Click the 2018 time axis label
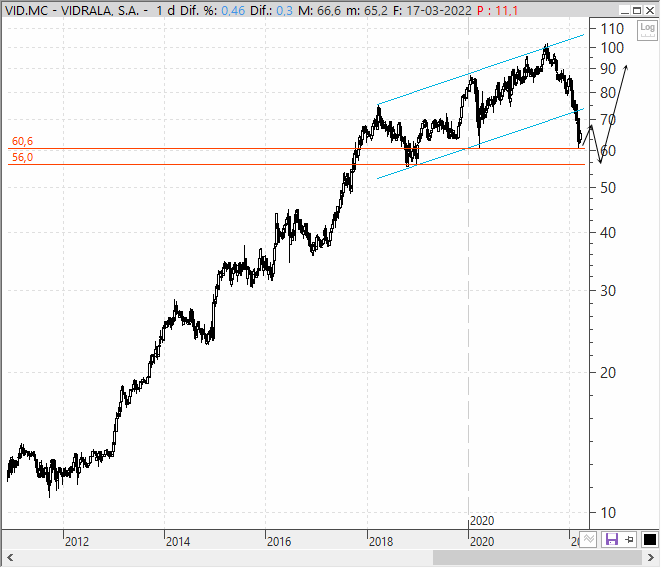 pyautogui.click(x=381, y=541)
